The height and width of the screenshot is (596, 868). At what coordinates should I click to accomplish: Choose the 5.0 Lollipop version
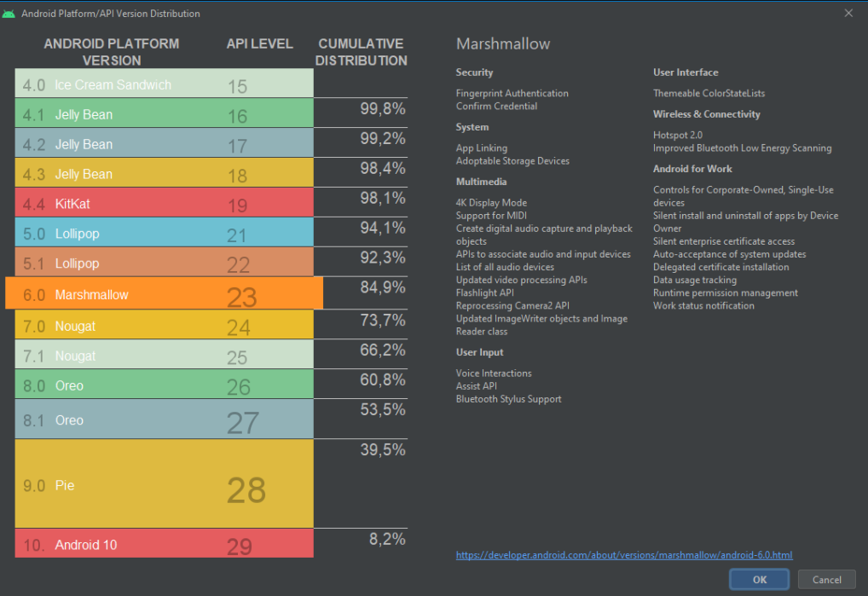(x=164, y=234)
